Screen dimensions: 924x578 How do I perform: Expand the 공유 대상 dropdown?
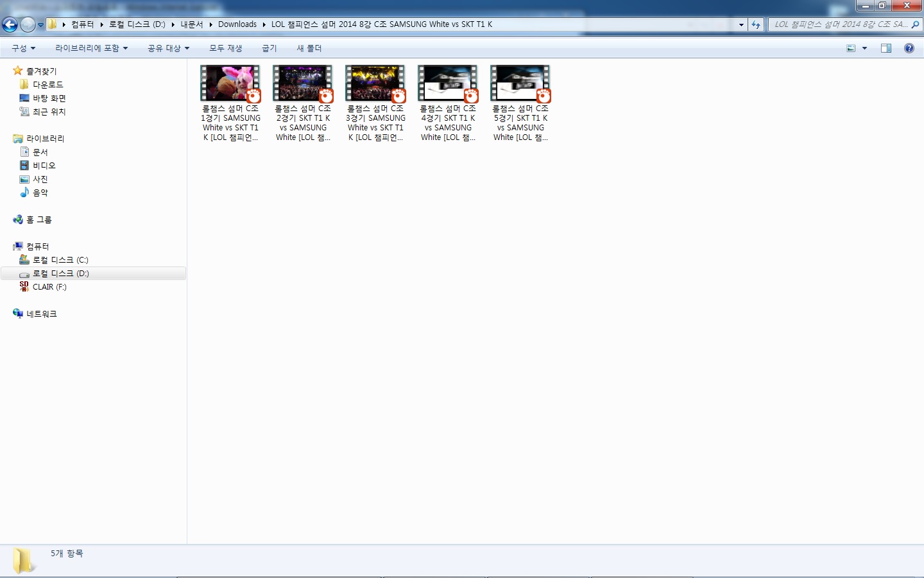click(168, 48)
